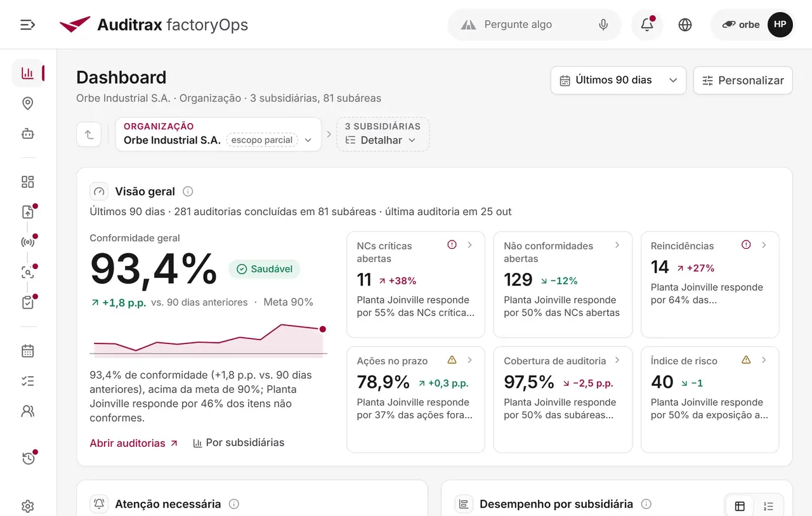The height and width of the screenshot is (516, 812).
Task: Select the dashboard chart icon in sidebar
Action: coord(27,73)
